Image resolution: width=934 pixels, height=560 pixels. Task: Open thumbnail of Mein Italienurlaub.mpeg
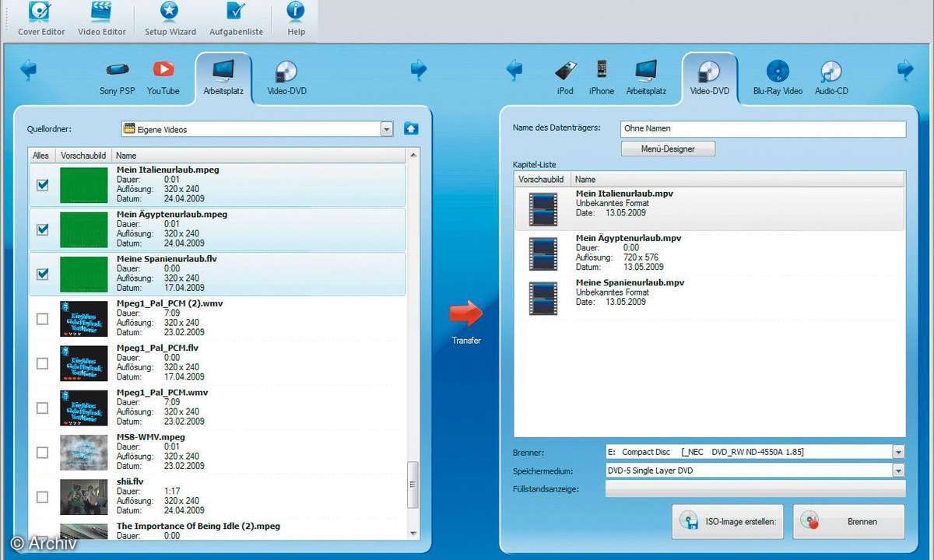84,185
